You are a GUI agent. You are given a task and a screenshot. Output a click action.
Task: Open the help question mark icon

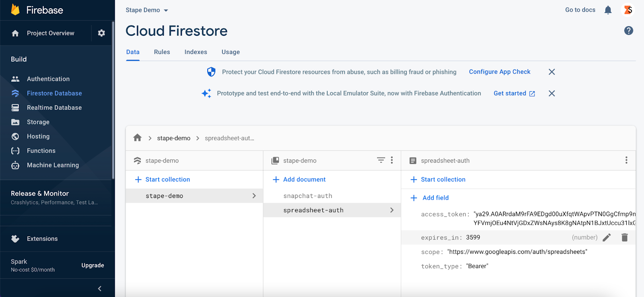[628, 31]
